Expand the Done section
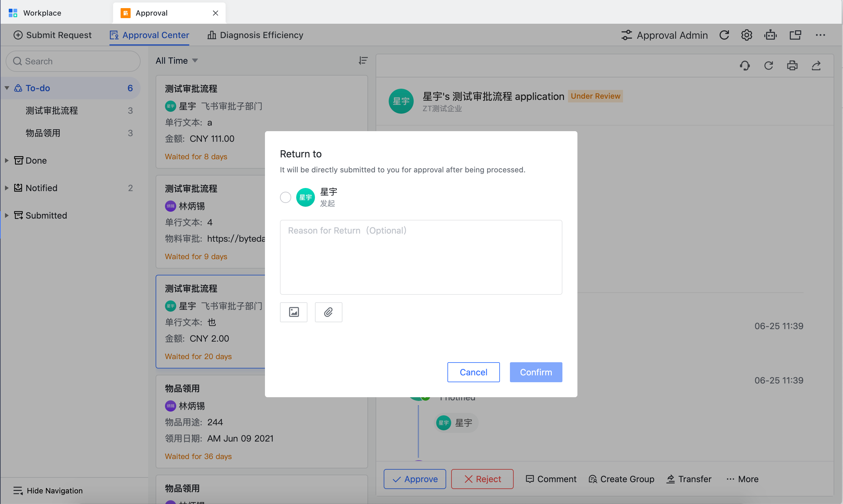The width and height of the screenshot is (843, 504). click(x=7, y=160)
